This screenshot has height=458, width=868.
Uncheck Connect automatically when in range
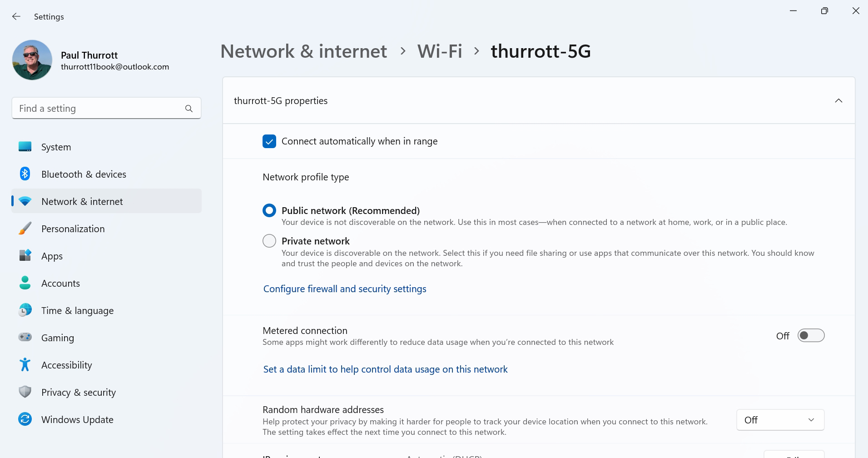pyautogui.click(x=269, y=141)
